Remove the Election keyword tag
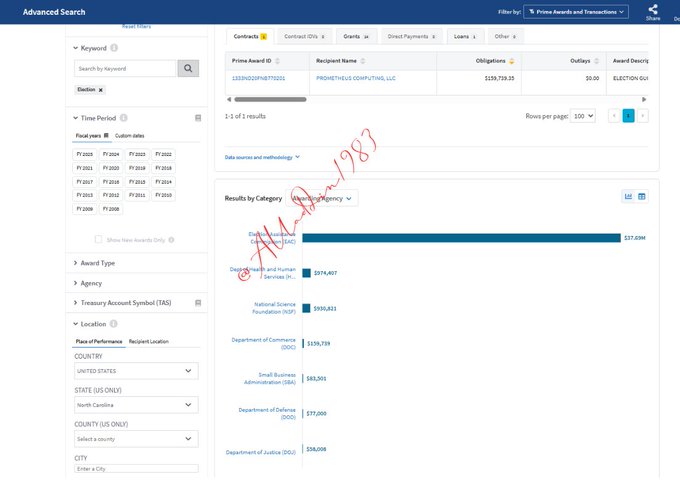Viewport: 680px width, 485px height. [x=100, y=90]
